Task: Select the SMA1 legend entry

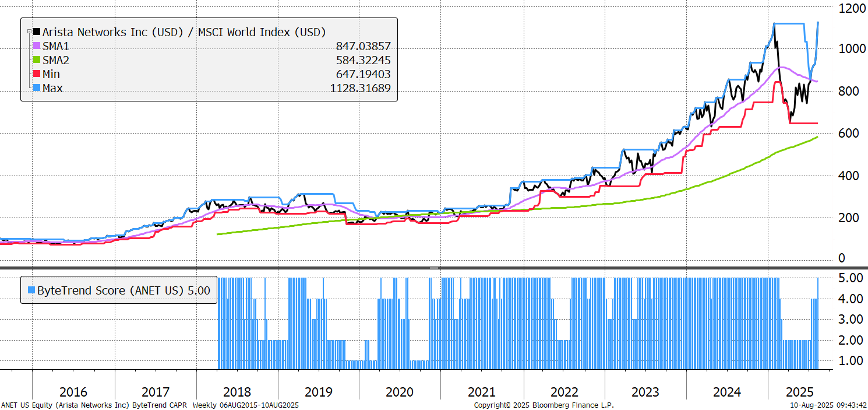Action: coord(57,46)
